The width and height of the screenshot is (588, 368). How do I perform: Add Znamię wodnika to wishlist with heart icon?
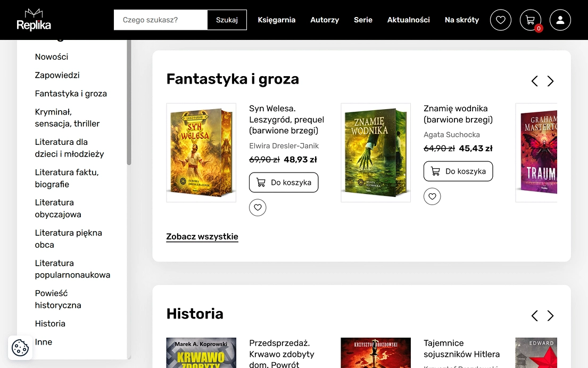coord(433,196)
